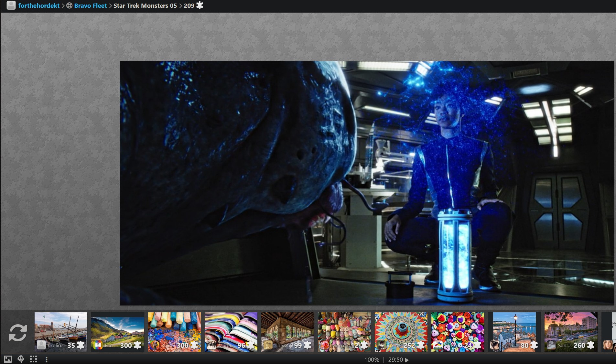Click the puzzle piece icon beside 260
616x364 pixels.
pos(591,345)
